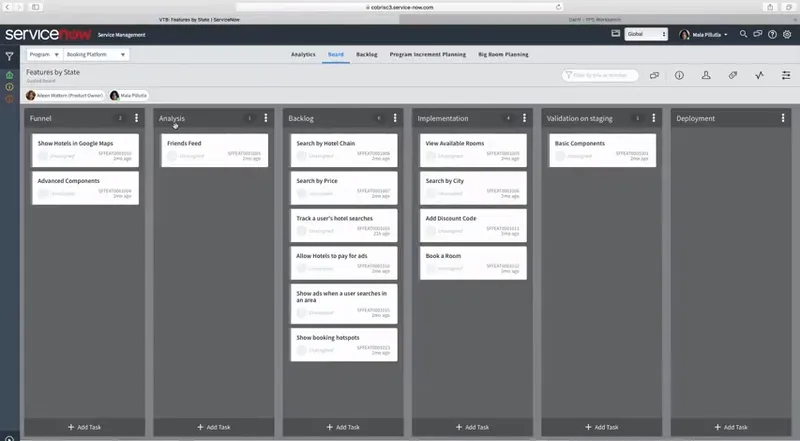Viewport: 800px width, 441px height.
Task: Open the green home icon in left sidebar
Action: pyautogui.click(x=9, y=75)
